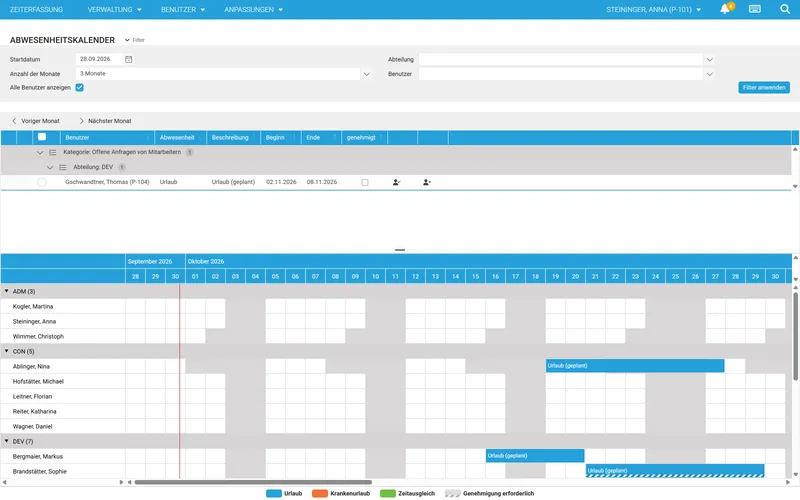Collapse the DEV (7) group
The height and width of the screenshot is (500, 800).
coord(7,441)
